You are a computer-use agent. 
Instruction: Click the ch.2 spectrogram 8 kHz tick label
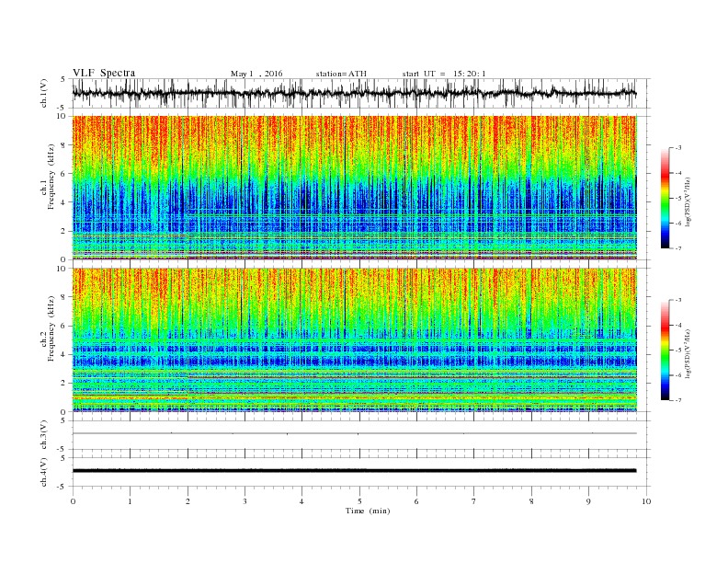(x=64, y=297)
